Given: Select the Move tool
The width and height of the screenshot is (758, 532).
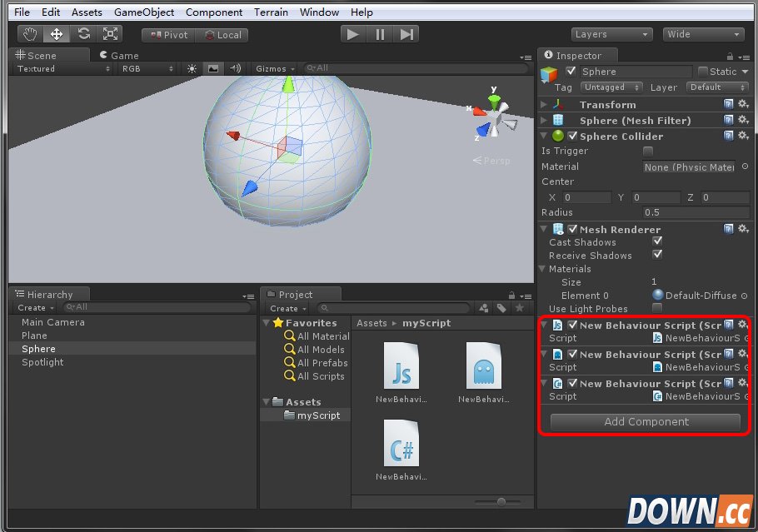Looking at the screenshot, I should 55,33.
